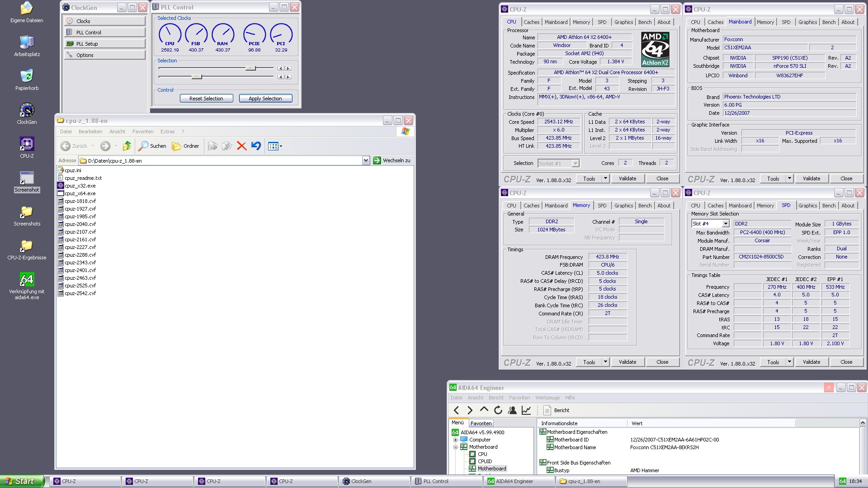Select the cpuz_readme.txt file

80,178
